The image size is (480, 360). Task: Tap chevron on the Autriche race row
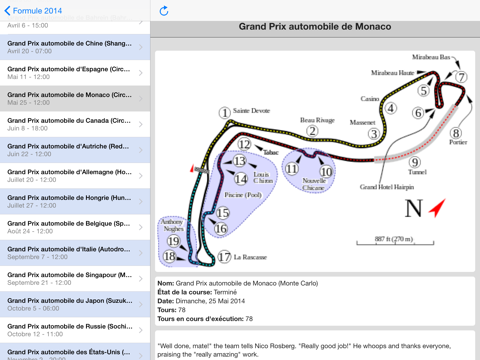pos(141,150)
